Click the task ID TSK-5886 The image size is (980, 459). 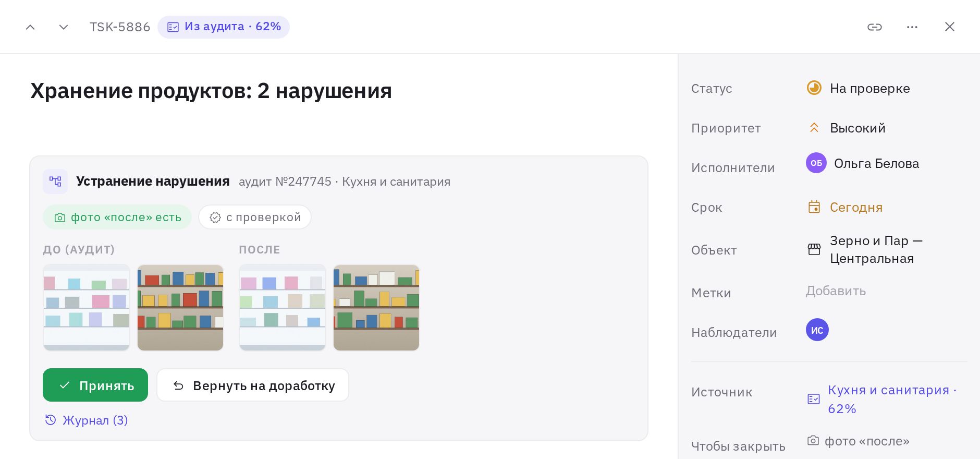(120, 27)
